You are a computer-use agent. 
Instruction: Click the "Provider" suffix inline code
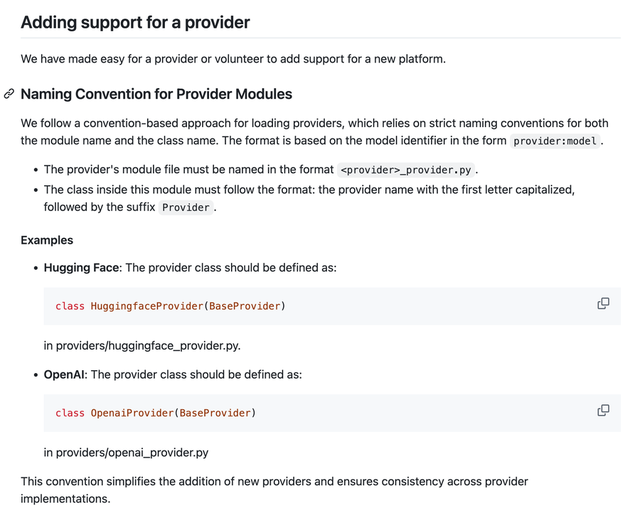click(x=186, y=208)
